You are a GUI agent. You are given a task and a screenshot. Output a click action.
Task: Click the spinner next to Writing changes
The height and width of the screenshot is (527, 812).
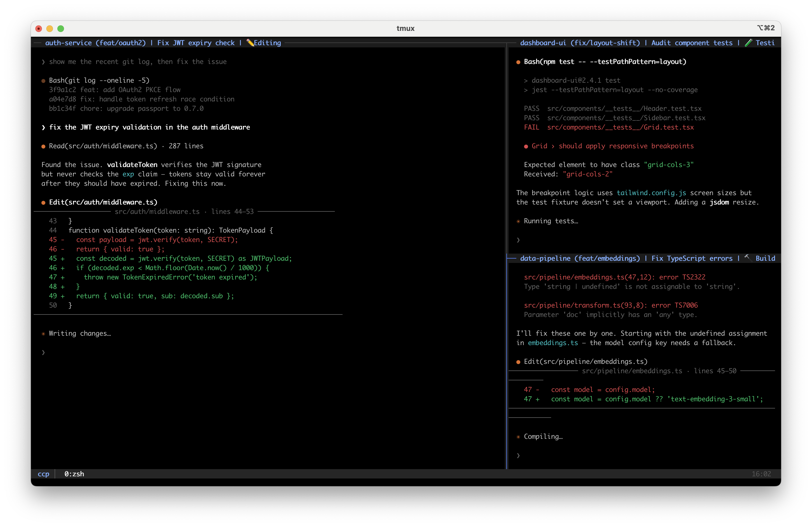[x=43, y=334]
